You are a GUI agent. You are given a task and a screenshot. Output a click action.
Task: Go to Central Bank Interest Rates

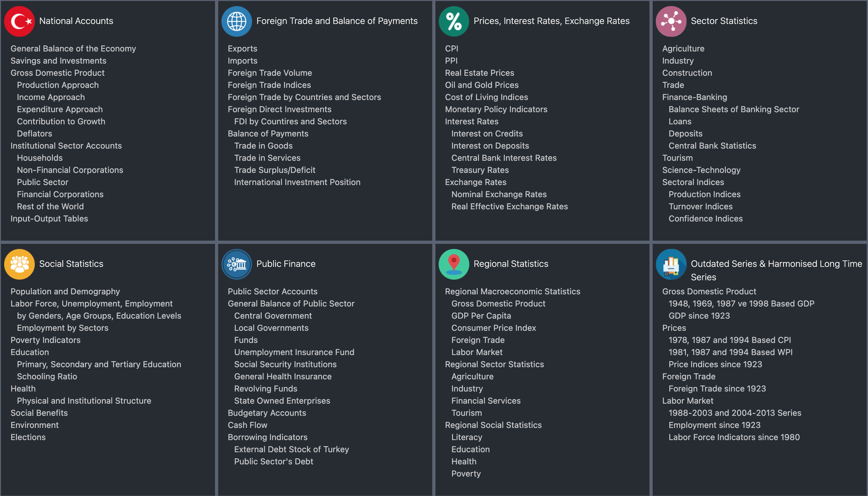pos(503,158)
